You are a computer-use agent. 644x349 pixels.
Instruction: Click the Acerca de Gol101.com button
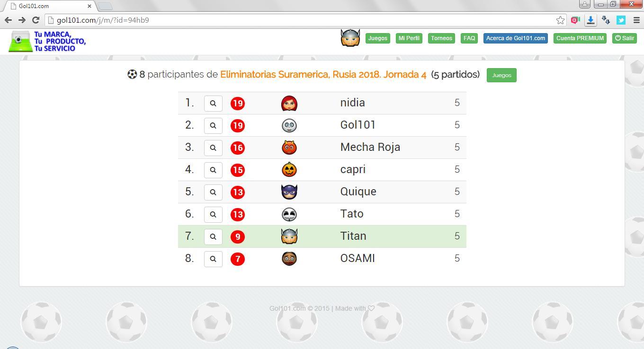click(515, 38)
